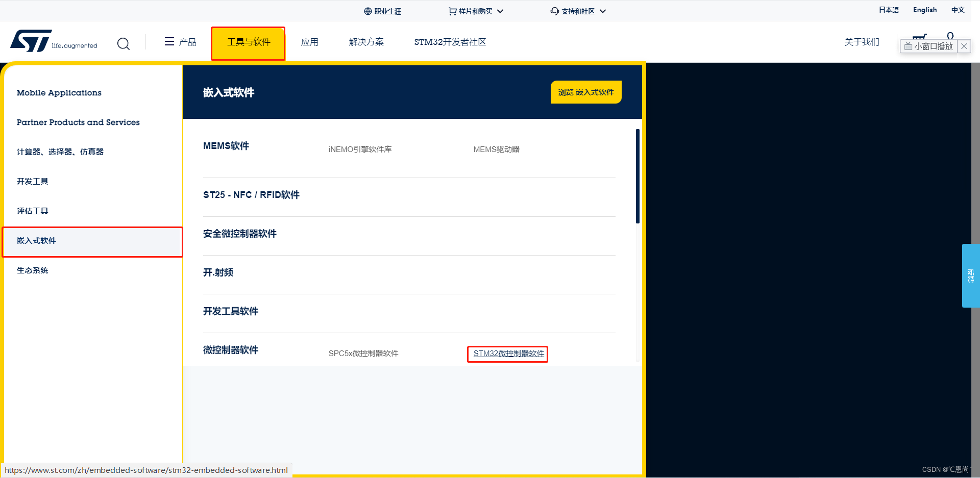Select 生态系统 in sidebar
Screen dimensions: 980x478
pyautogui.click(x=33, y=270)
